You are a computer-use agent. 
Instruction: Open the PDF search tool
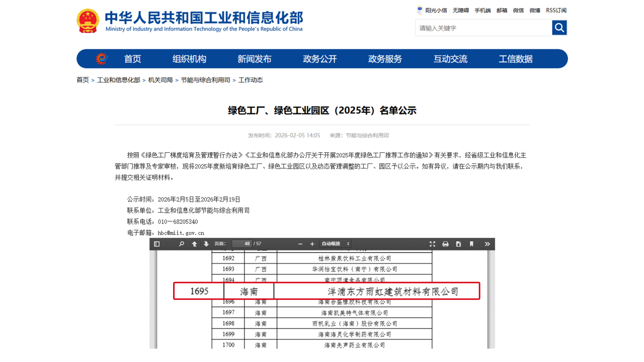point(181,243)
